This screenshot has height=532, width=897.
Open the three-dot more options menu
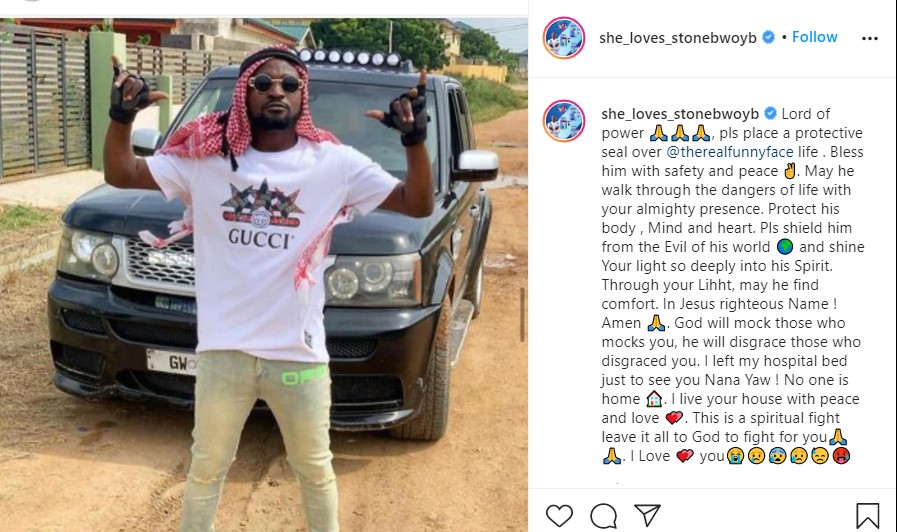(870, 38)
